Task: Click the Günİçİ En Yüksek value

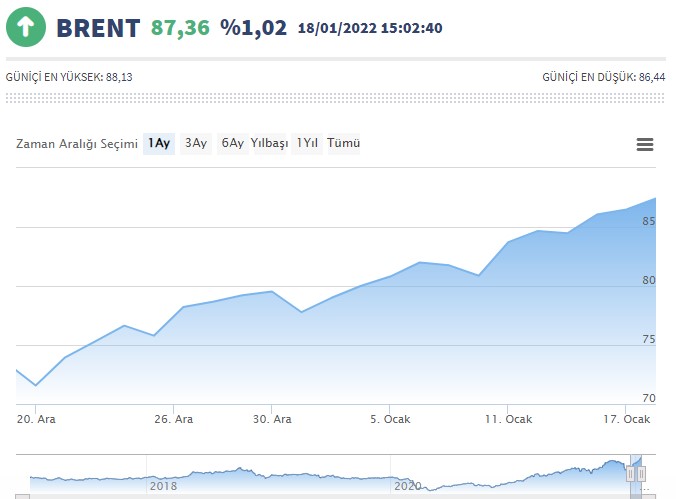Action: (x=119, y=77)
